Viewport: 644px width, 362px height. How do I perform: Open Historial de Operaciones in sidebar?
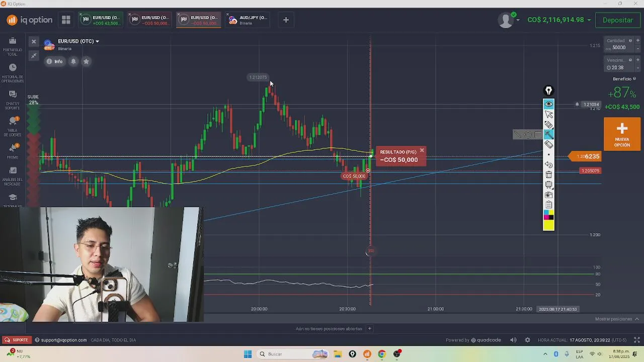tap(13, 73)
